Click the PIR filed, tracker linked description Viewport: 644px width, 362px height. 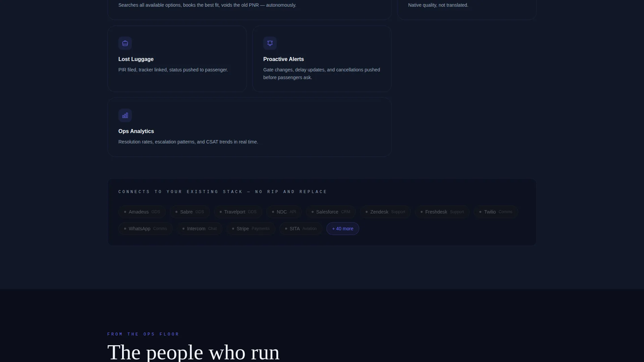point(173,70)
